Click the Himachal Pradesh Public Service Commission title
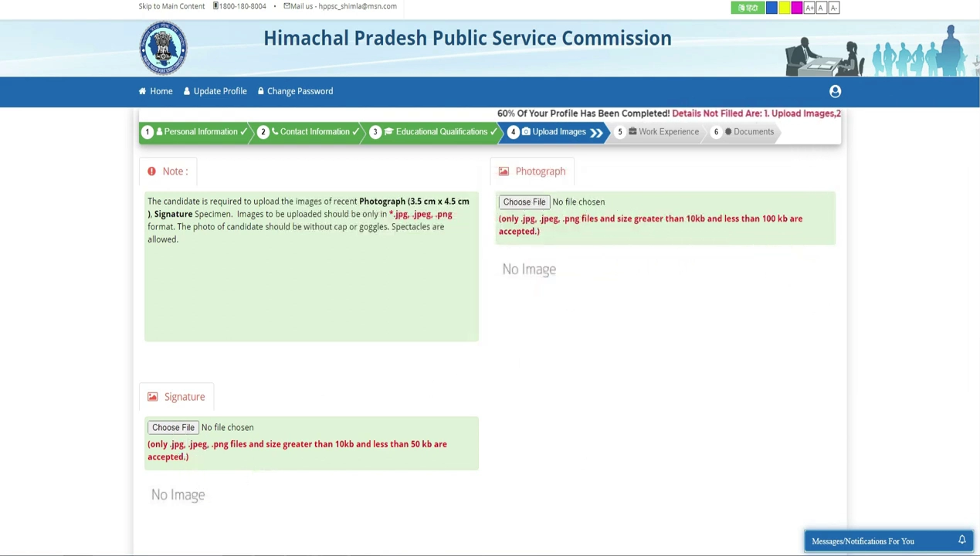This screenshot has width=980, height=556. click(x=467, y=38)
